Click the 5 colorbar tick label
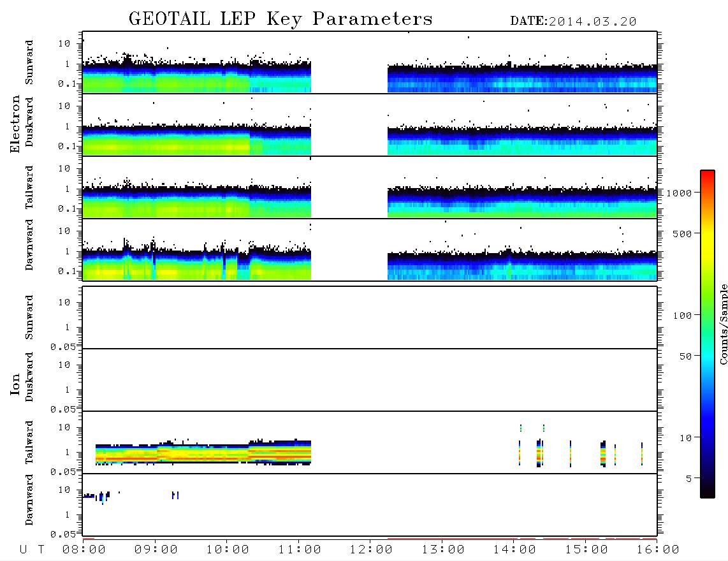Viewport: 728px width, 561px height. click(x=689, y=479)
